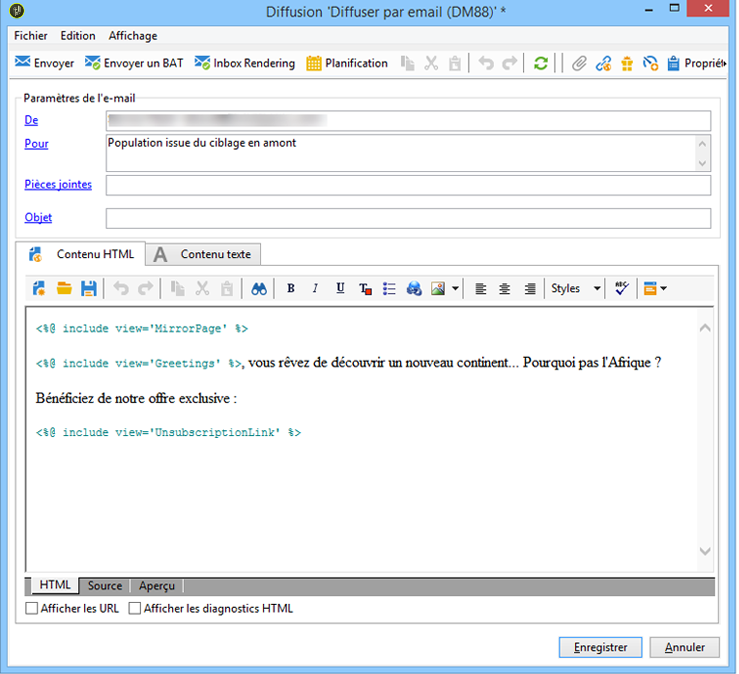The image size is (739, 674).
Task: Click the new content icon in editor toolbar
Action: (x=39, y=288)
